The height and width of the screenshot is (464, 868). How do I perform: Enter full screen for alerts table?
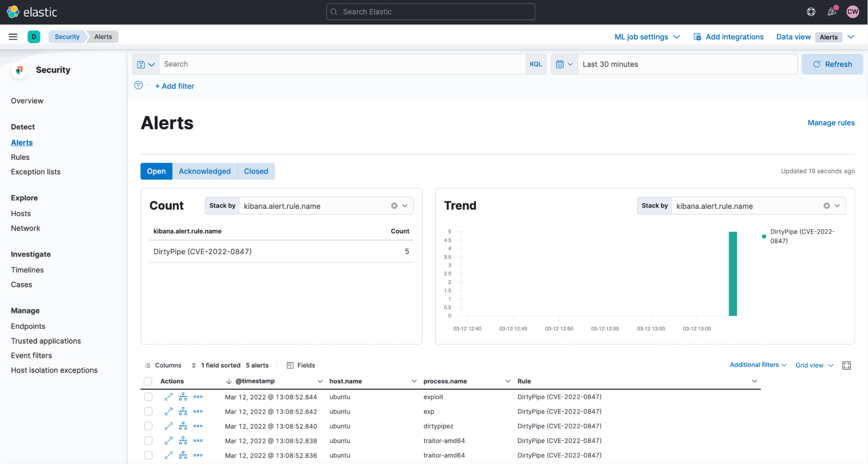[x=846, y=365]
